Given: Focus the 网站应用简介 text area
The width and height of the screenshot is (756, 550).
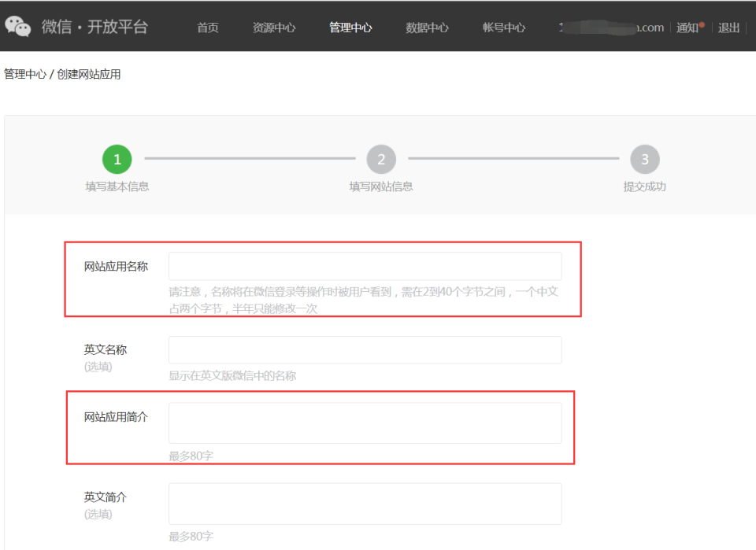Looking at the screenshot, I should point(365,423).
